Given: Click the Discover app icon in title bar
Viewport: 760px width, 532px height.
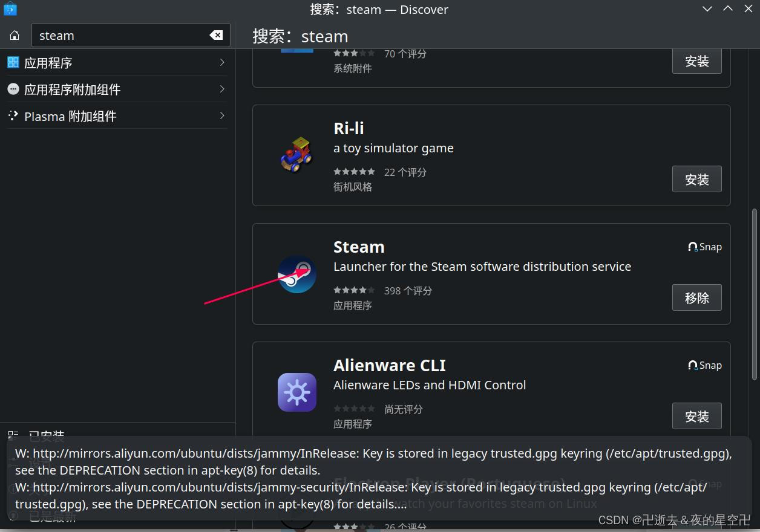Looking at the screenshot, I should (10, 9).
